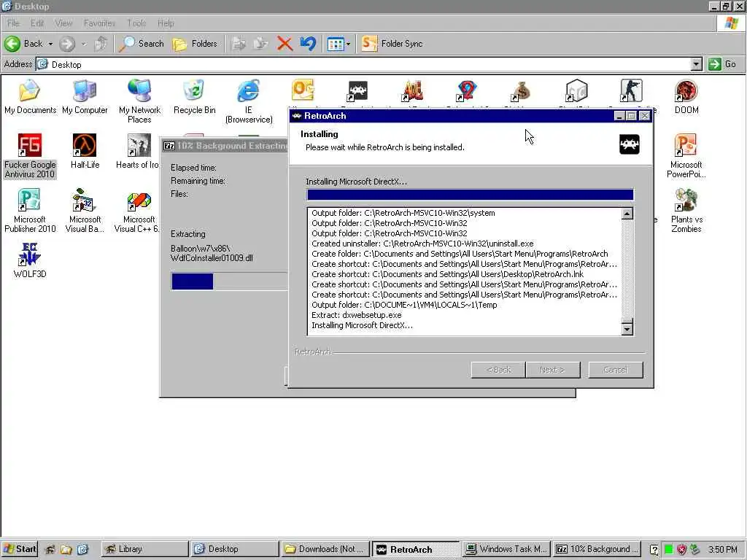This screenshot has width=747, height=560.
Task: Click the quick launch folder icon
Action: pyautogui.click(x=66, y=550)
